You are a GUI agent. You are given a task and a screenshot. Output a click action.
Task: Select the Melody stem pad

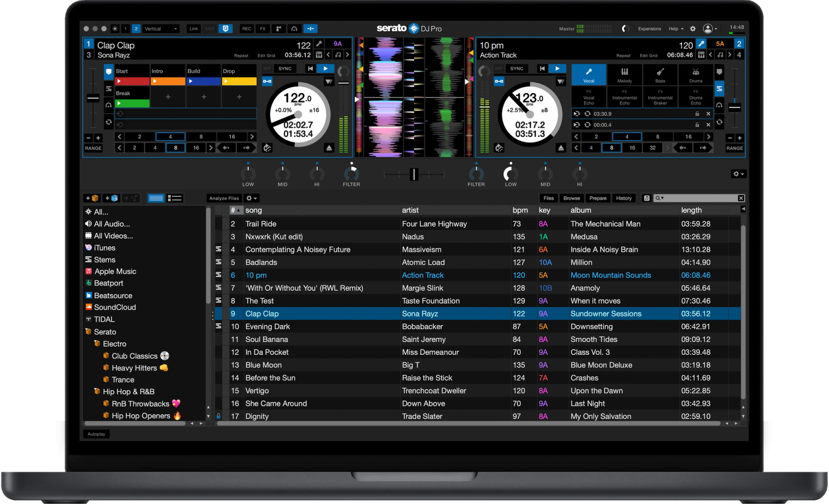click(624, 75)
